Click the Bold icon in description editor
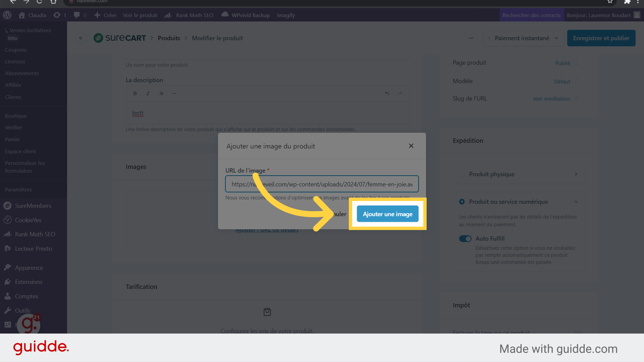The image size is (644, 362). click(135, 94)
